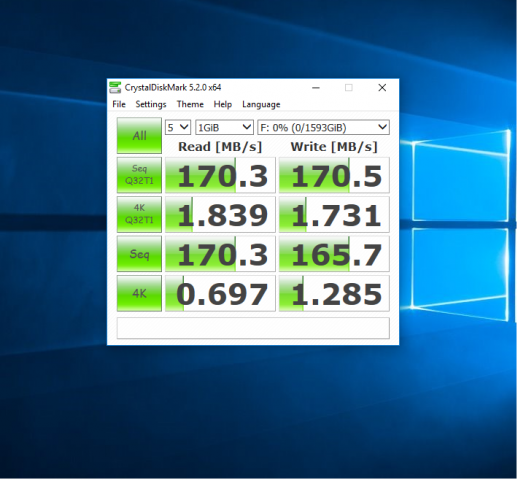518x480 pixels.
Task: Click the empty comment field at the bottom
Action: 253,328
